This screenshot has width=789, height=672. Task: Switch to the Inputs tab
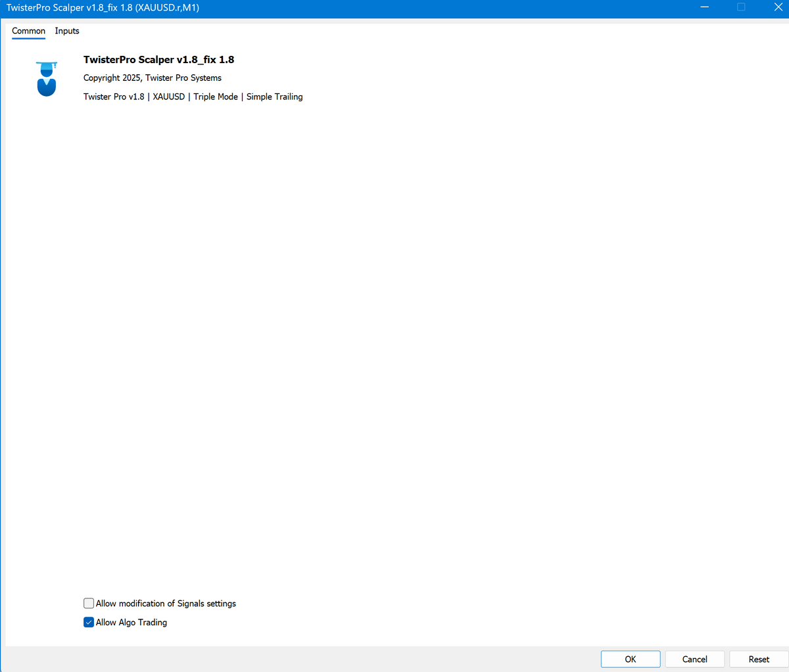tap(67, 31)
